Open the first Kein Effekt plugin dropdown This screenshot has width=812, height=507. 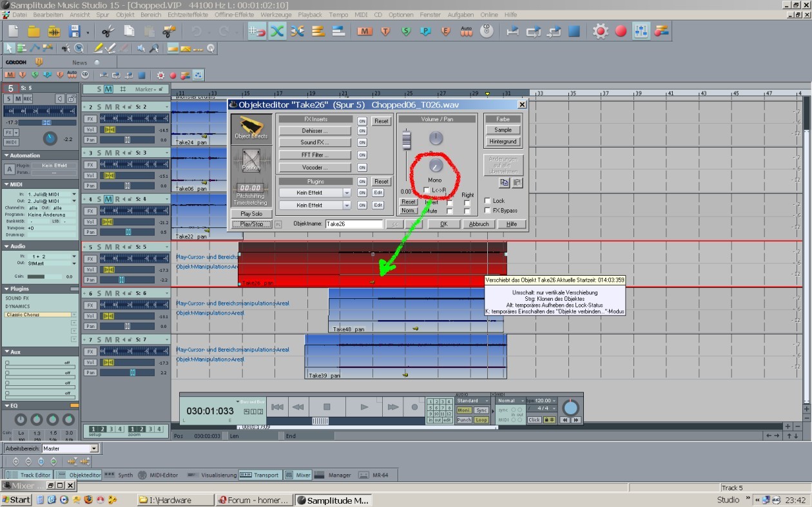pos(347,193)
